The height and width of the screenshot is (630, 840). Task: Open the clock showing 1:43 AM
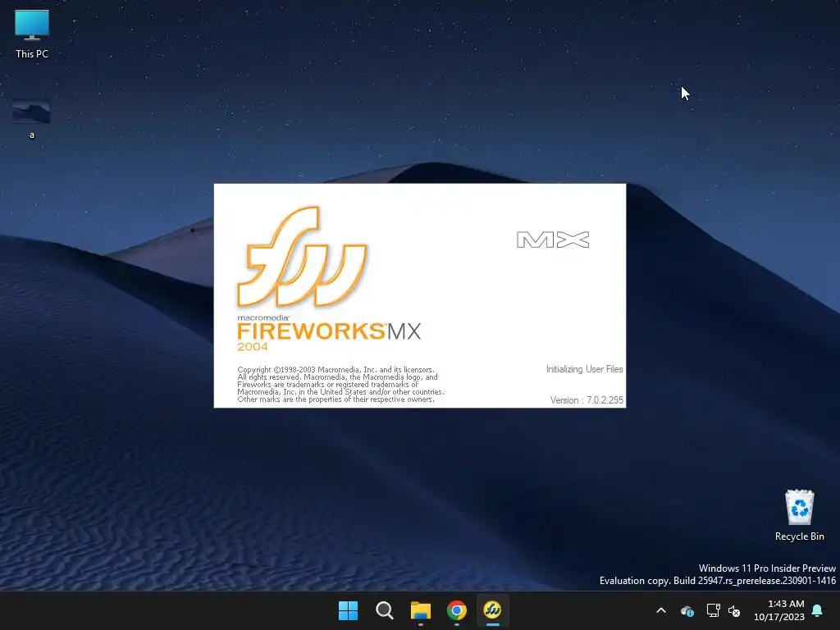779,610
